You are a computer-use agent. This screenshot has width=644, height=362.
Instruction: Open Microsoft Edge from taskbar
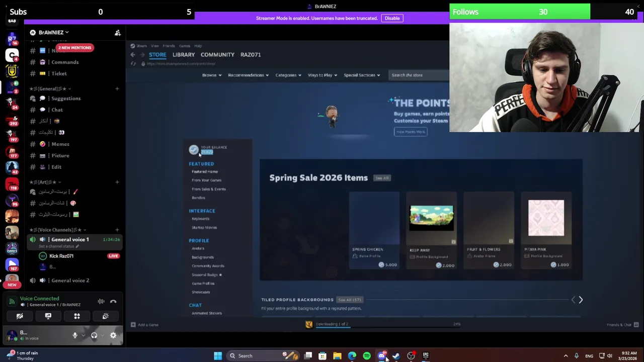coord(352,356)
